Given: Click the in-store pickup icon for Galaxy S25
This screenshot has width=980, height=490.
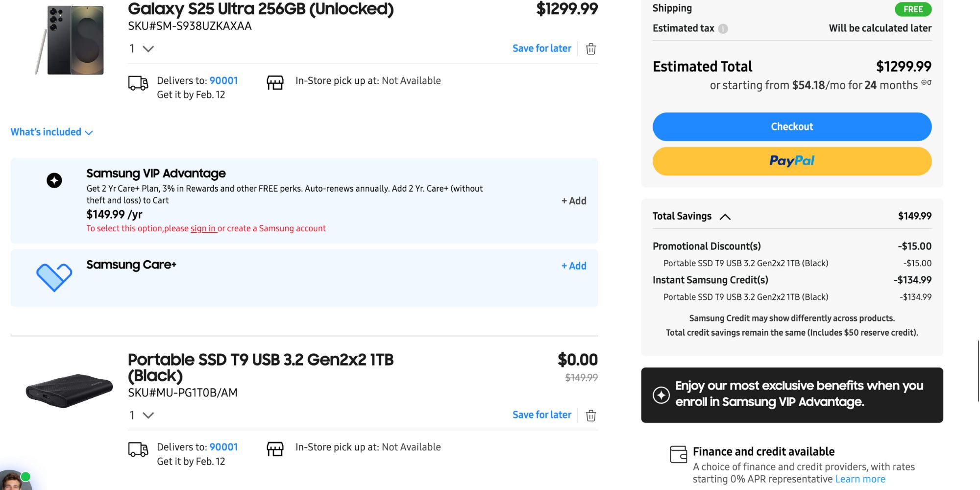Looking at the screenshot, I should [275, 83].
